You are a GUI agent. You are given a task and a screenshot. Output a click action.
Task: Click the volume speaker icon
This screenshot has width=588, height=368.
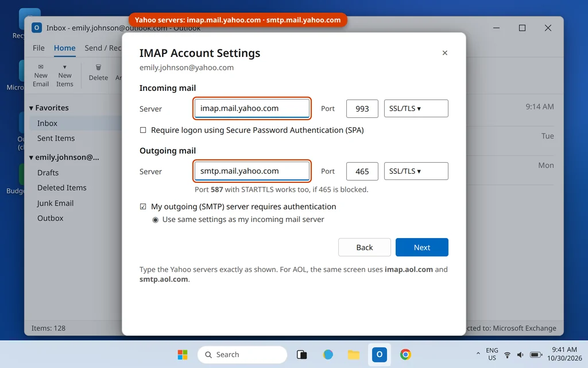point(520,355)
